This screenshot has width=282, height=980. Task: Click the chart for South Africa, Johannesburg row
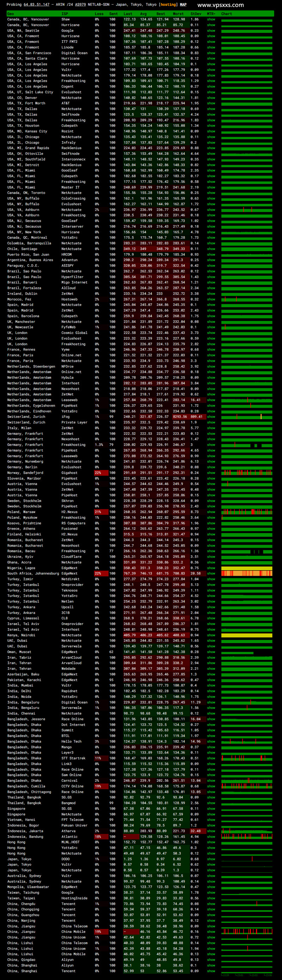click(247, 574)
